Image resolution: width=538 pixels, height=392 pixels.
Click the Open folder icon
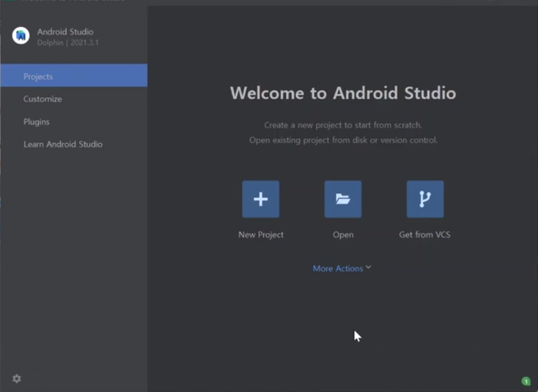pyautogui.click(x=343, y=199)
